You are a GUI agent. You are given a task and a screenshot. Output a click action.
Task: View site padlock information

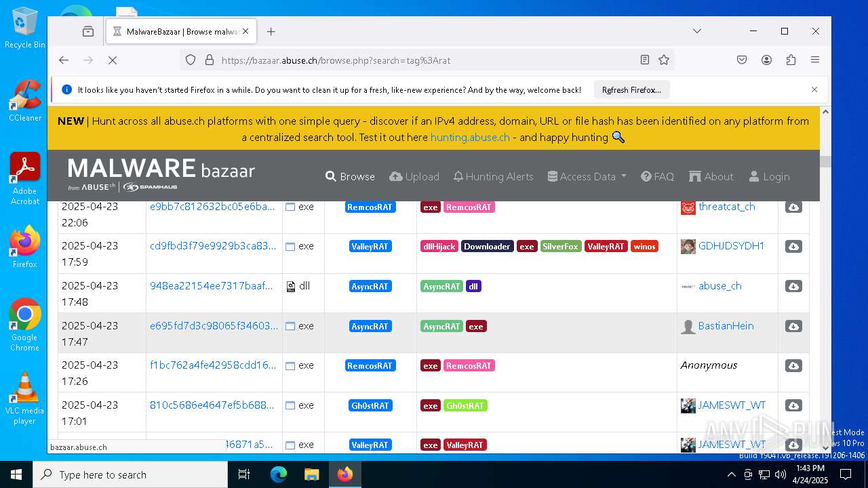pos(210,60)
